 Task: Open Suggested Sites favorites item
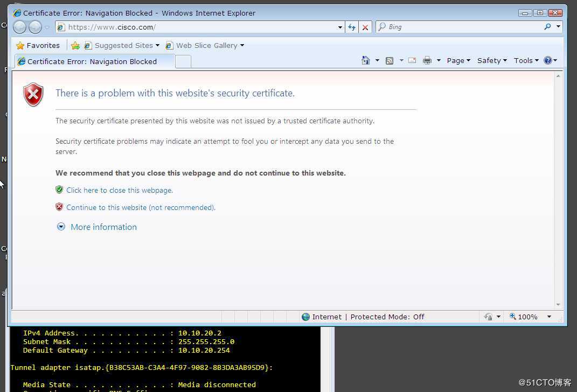[122, 45]
